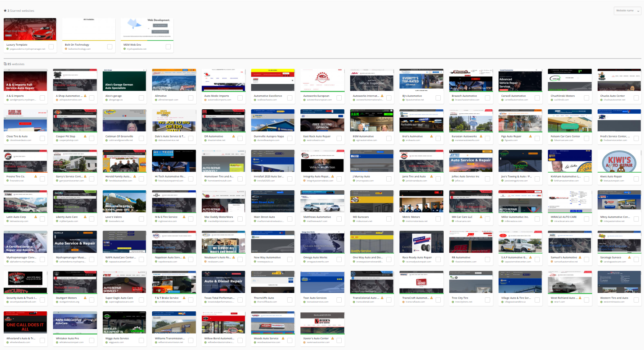Viewport: 644px width, 350px height.
Task: Open the Website name sort dropdown
Action: [627, 11]
